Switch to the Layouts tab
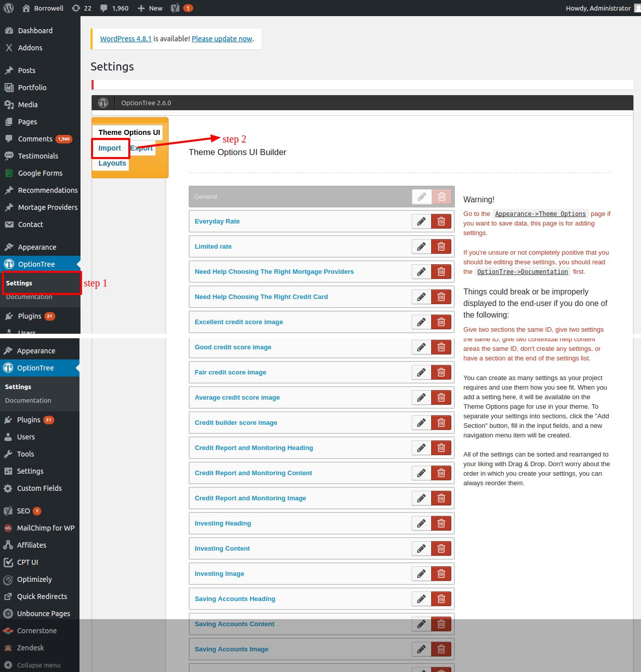Viewport: 641px width, 672px height. [112, 163]
